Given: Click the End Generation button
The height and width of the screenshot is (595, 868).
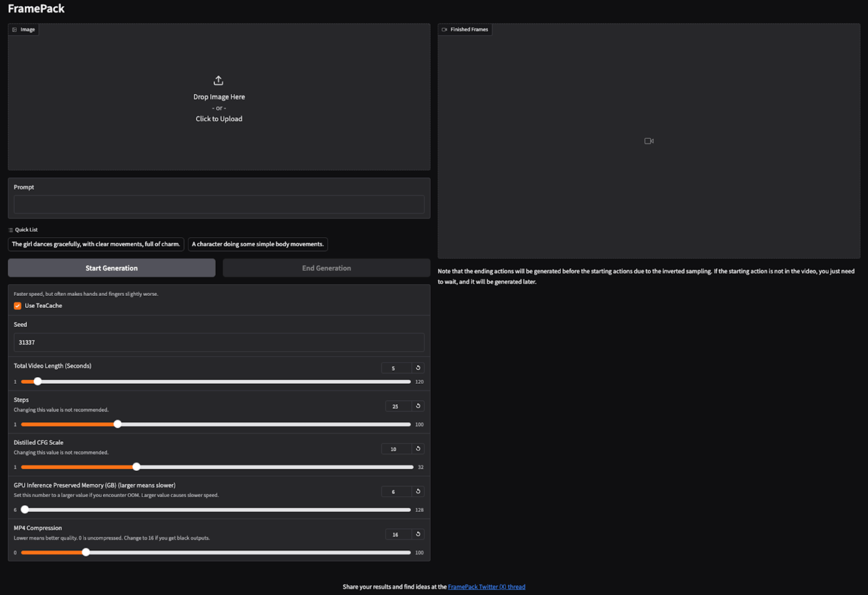Looking at the screenshot, I should click(326, 268).
